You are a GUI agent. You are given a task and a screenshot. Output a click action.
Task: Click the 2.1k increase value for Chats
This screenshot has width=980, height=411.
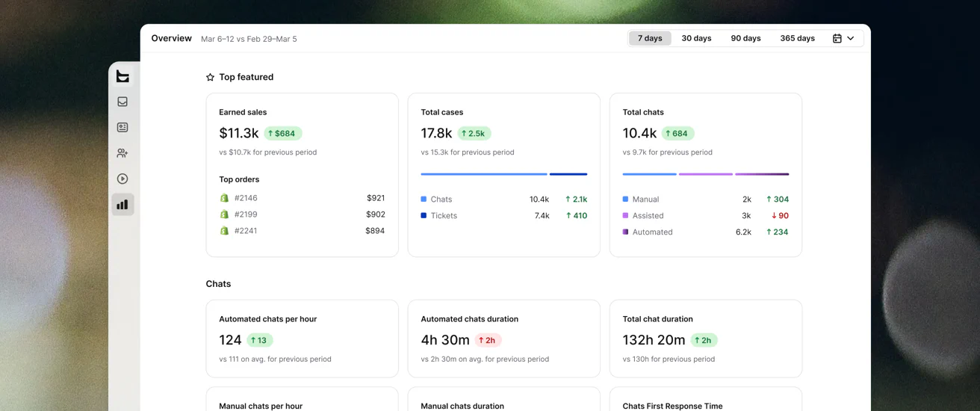click(x=576, y=200)
